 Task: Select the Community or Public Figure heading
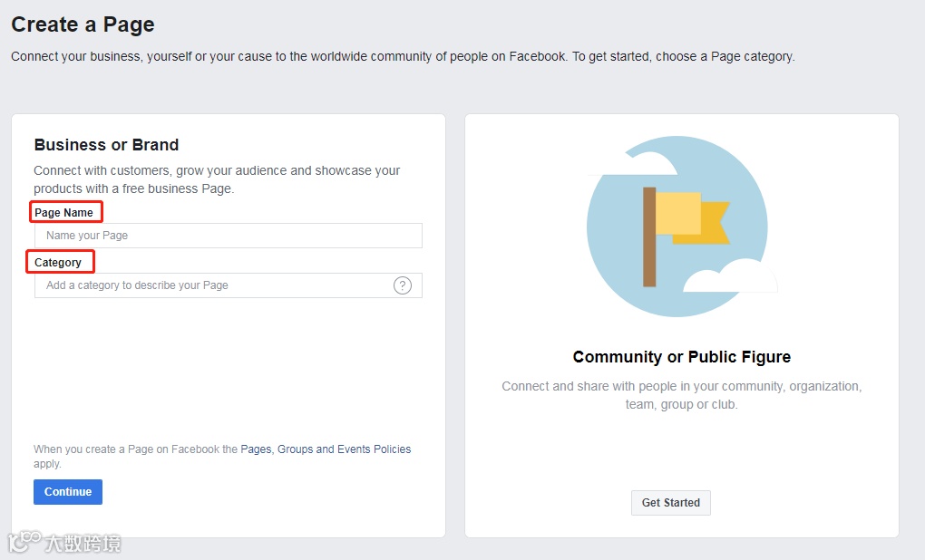[x=682, y=357]
